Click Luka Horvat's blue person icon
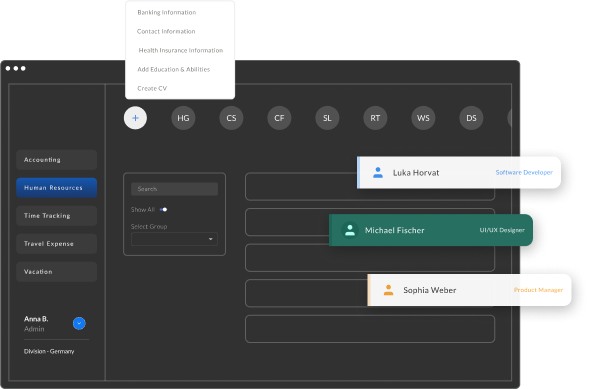589x389 pixels. (378, 172)
